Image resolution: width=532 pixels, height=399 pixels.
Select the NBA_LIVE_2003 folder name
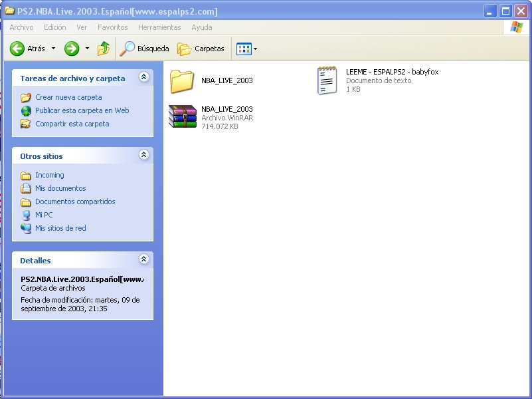[x=227, y=80]
